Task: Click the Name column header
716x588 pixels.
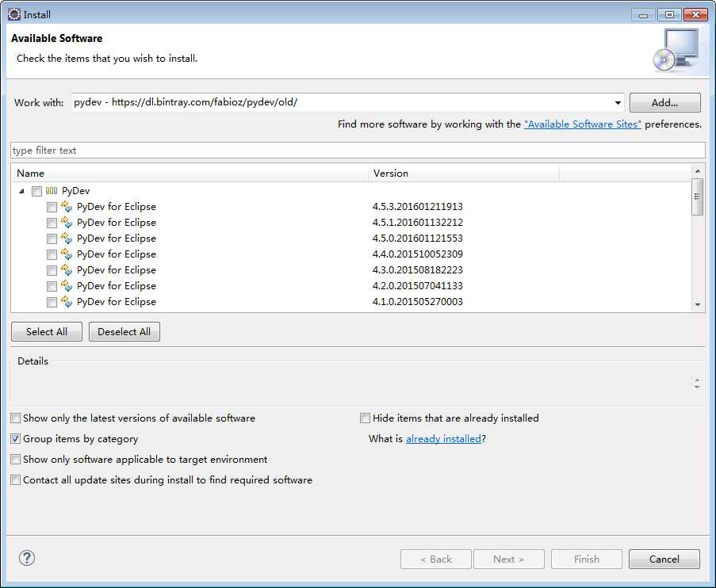Action: click(190, 174)
